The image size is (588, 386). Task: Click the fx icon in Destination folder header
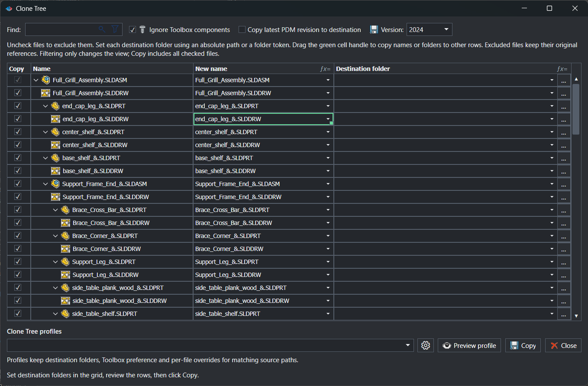click(562, 69)
